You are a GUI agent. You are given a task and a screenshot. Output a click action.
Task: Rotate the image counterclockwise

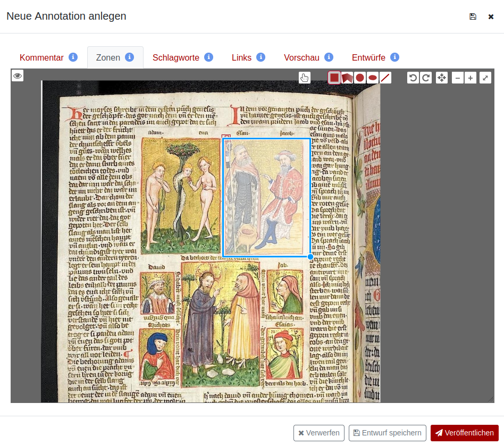(413, 78)
